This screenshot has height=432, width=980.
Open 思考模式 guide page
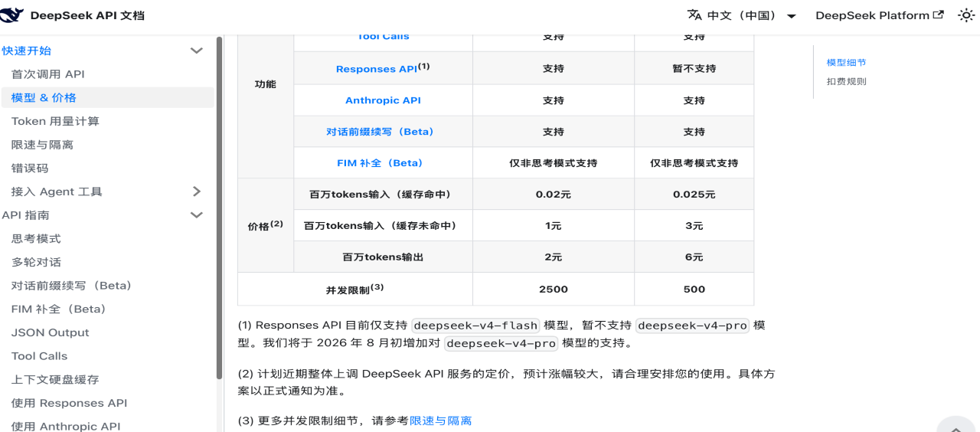coord(36,239)
